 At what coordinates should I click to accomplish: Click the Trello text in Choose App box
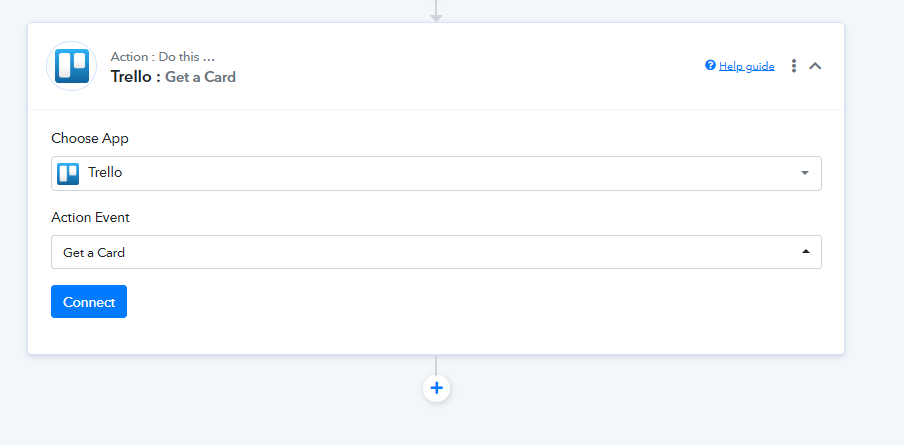(105, 172)
